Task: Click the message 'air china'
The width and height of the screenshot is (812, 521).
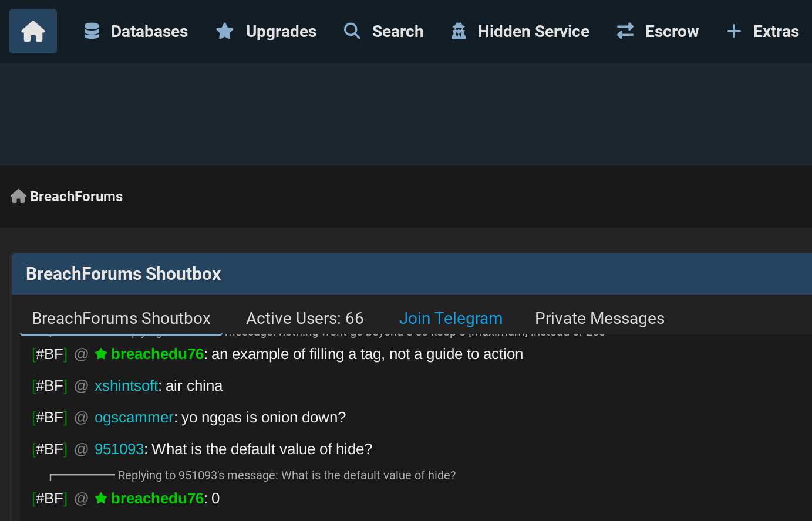Action: click(x=194, y=385)
